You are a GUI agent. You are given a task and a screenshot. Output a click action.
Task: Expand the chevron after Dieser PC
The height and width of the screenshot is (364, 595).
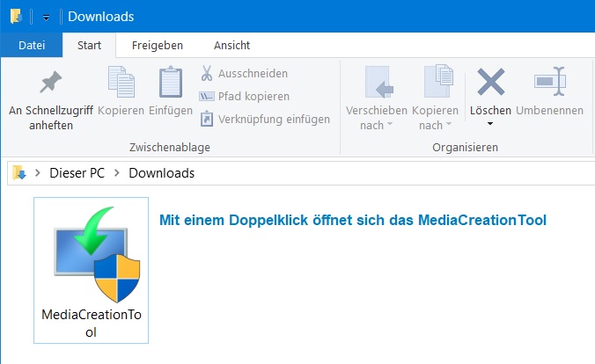tap(117, 173)
